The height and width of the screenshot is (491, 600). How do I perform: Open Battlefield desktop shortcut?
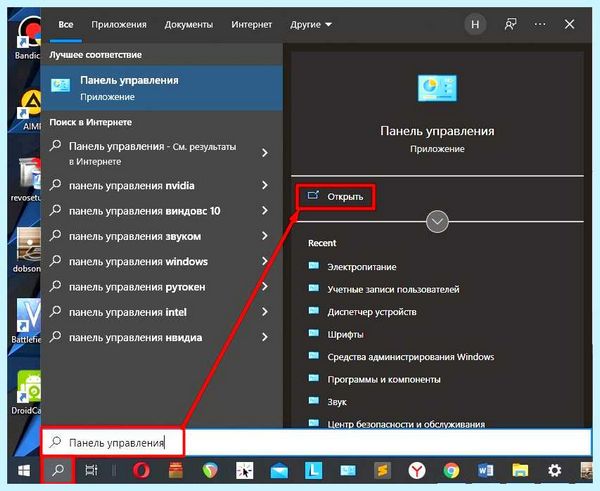coord(27,321)
